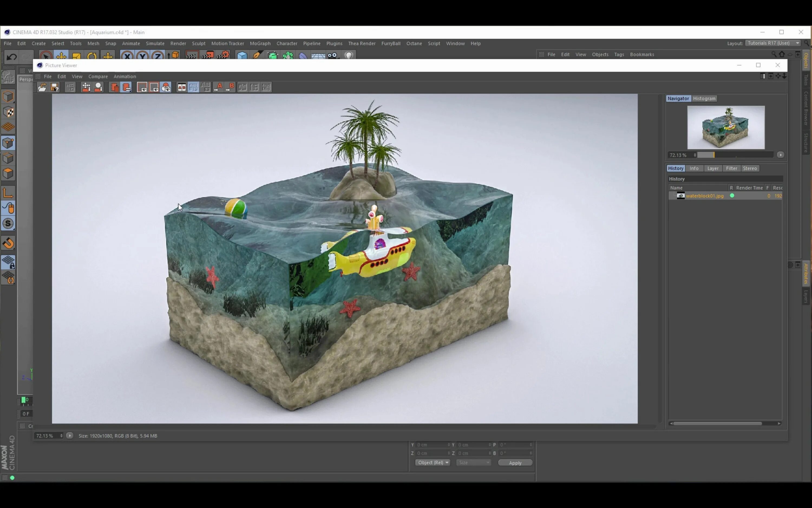Adjust the Navigator zoom slider
Screen dimensions: 812x508
pyautogui.click(x=735, y=155)
